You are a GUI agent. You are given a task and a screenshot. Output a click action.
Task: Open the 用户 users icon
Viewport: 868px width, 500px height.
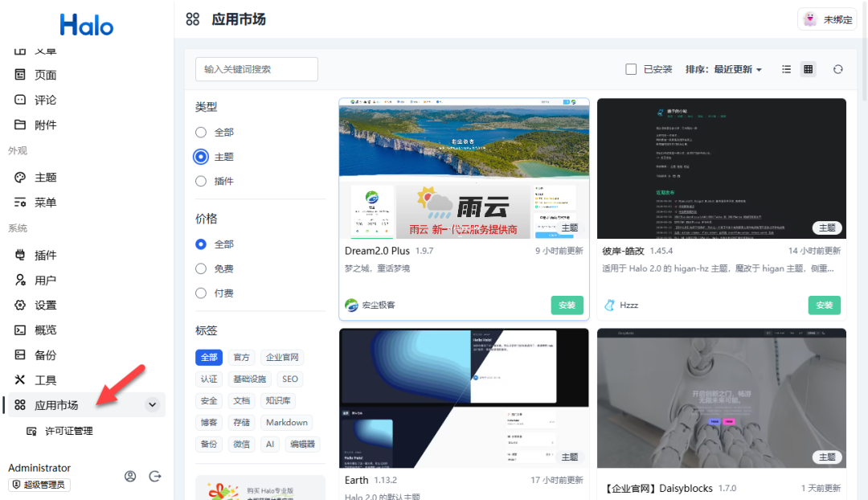pos(20,280)
